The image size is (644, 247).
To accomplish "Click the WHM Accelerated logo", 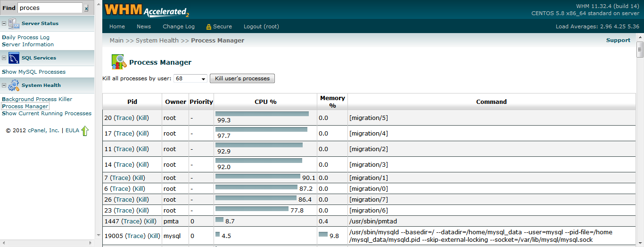I will click(x=147, y=10).
